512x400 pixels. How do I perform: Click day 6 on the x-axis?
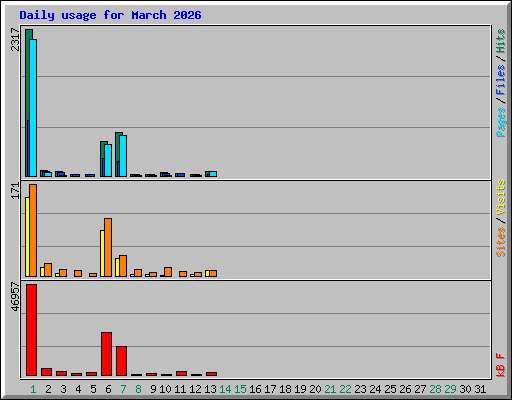[108, 389]
